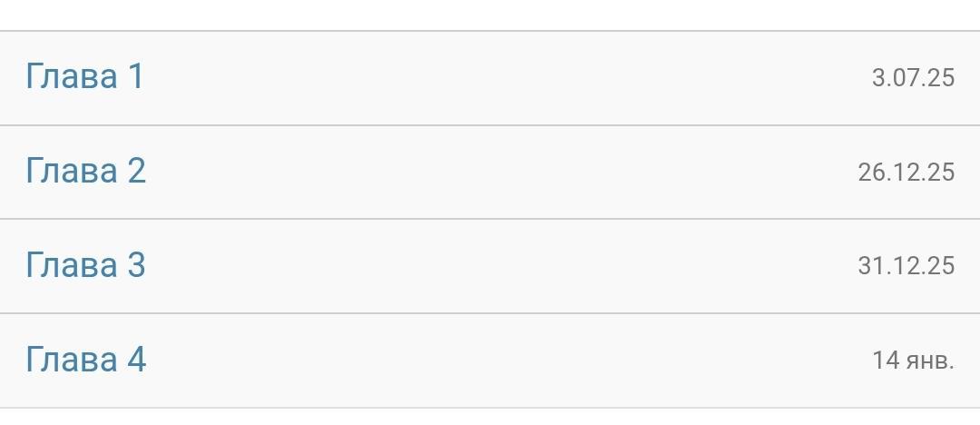Viewport: 980px width, 425px height.
Task: Click the date beside Глава 4
Action: [x=913, y=361]
